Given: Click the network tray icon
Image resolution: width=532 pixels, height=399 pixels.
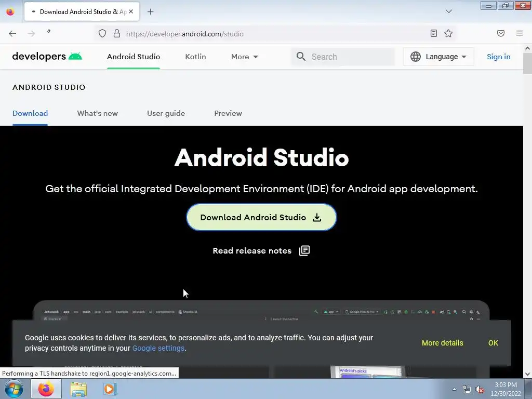Looking at the screenshot, I should click(x=467, y=390).
